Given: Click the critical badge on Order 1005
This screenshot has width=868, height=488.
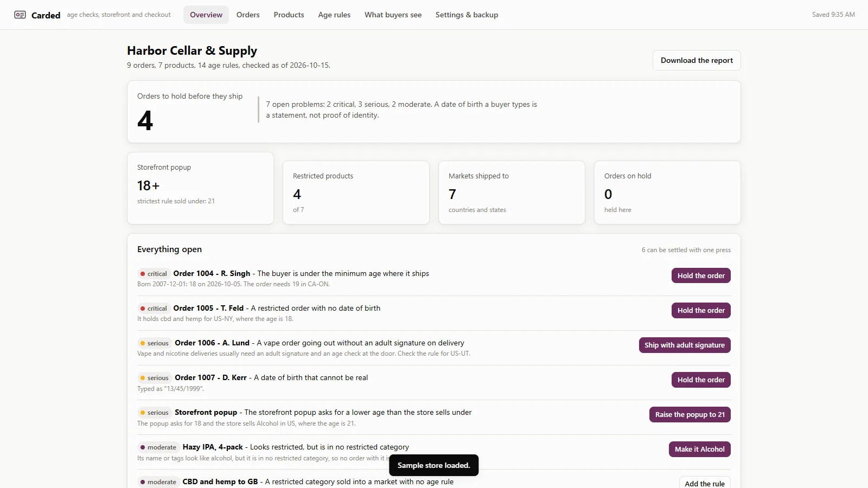Looking at the screenshot, I should (x=154, y=309).
